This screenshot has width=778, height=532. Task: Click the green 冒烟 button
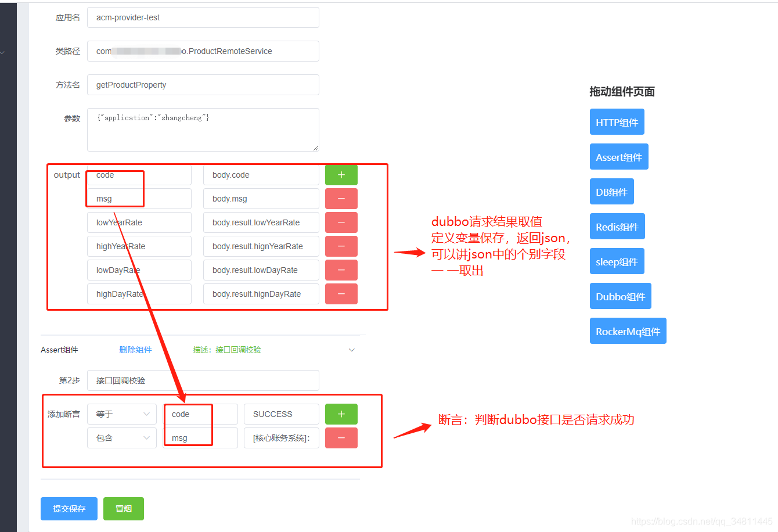tap(124, 509)
